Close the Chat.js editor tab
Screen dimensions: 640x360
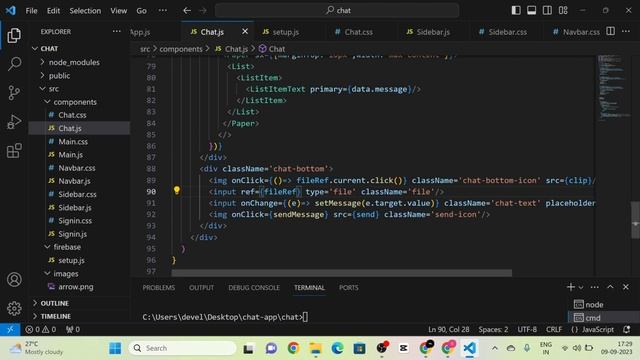(245, 31)
